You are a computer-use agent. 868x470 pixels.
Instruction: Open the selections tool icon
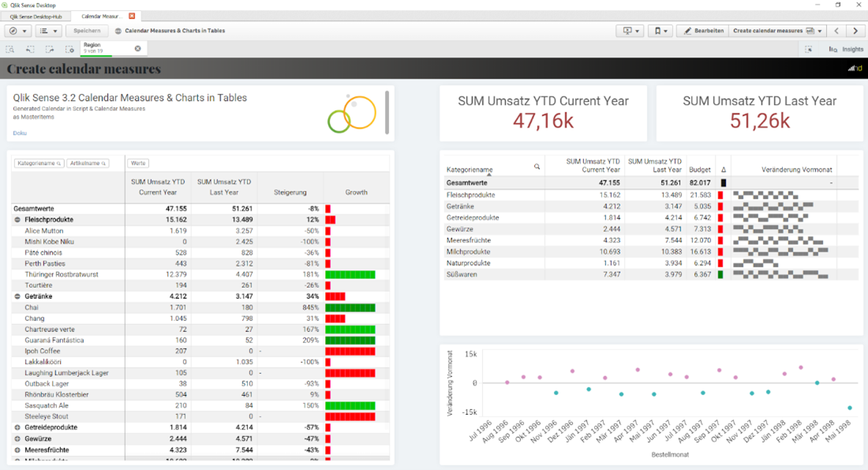(x=809, y=49)
